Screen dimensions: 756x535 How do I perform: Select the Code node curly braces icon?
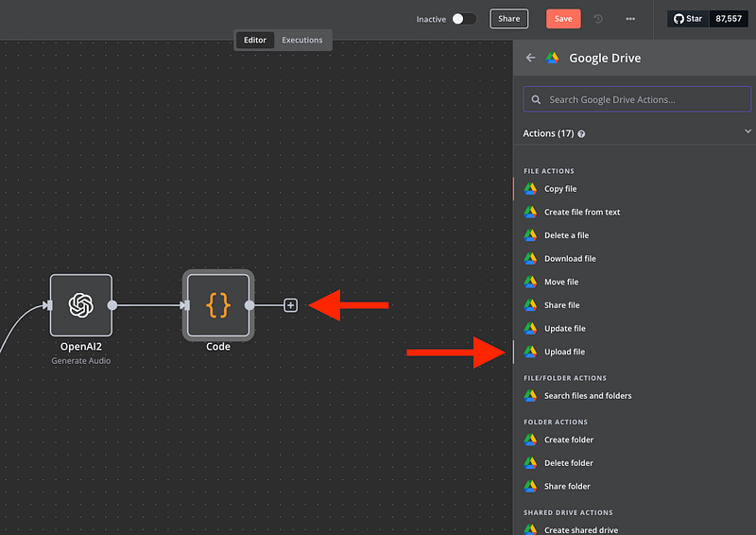218,304
